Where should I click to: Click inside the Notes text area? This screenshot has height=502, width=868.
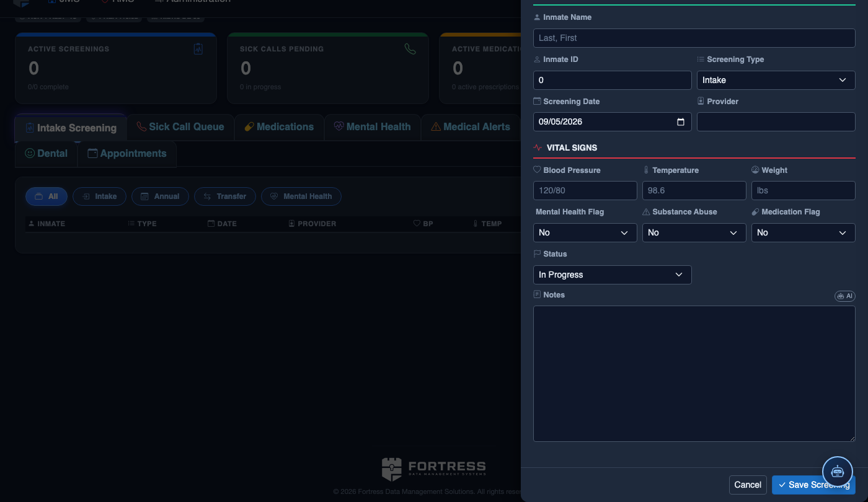click(694, 374)
